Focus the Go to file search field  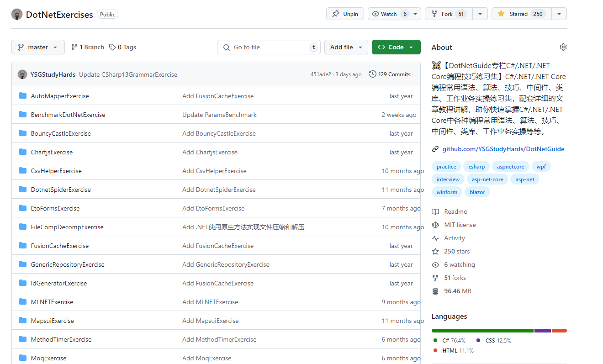[269, 47]
